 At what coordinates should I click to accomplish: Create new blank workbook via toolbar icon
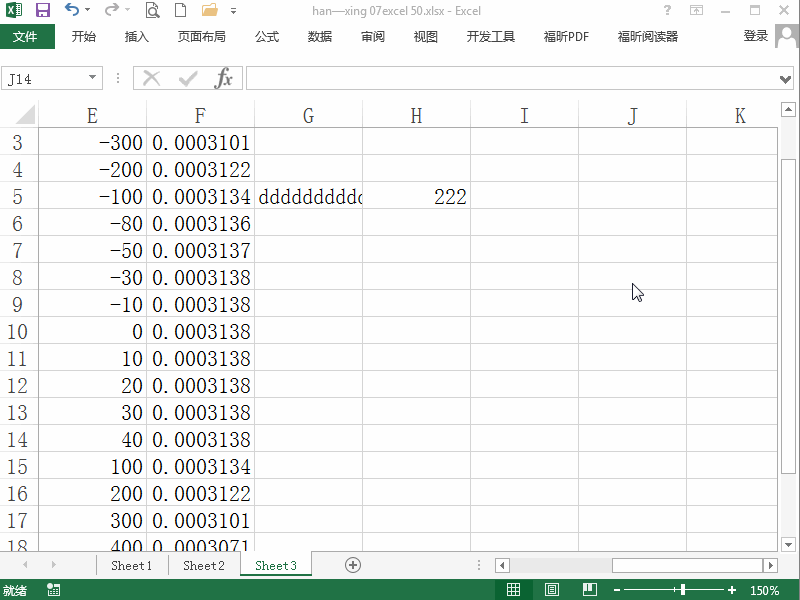[181, 10]
